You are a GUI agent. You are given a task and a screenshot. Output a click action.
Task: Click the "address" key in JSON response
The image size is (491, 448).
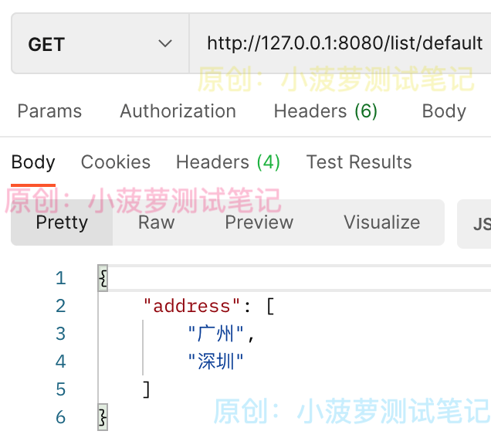click(191, 306)
